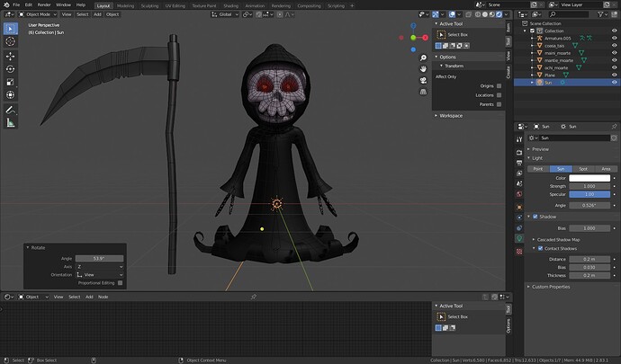Screen dimensions: 621x364
Task: Click the pan hand viewport gizmo
Action: (x=423, y=69)
